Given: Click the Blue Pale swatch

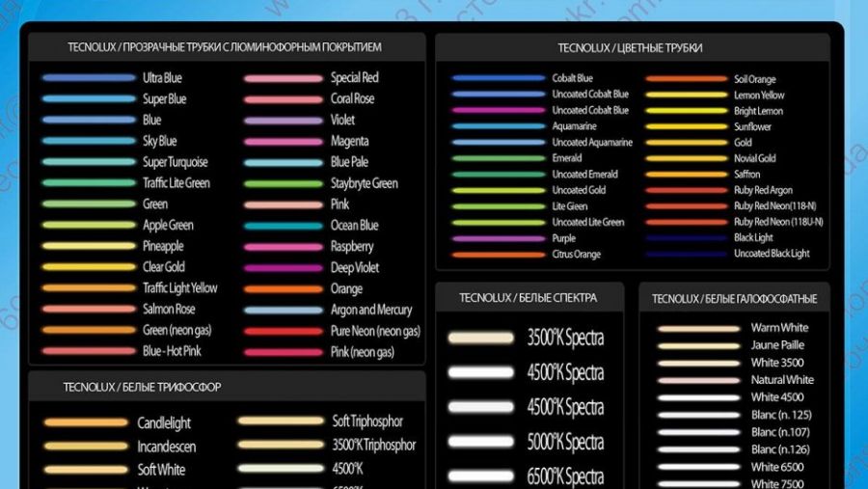Looking at the screenshot, I should (284, 163).
